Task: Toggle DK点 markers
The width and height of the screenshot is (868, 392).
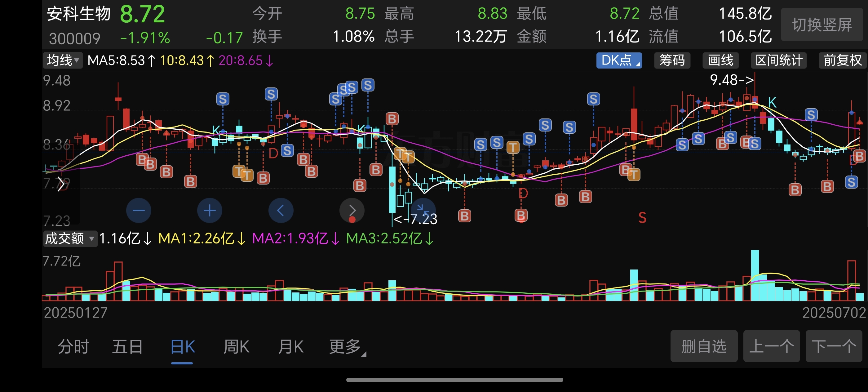Action: 619,60
